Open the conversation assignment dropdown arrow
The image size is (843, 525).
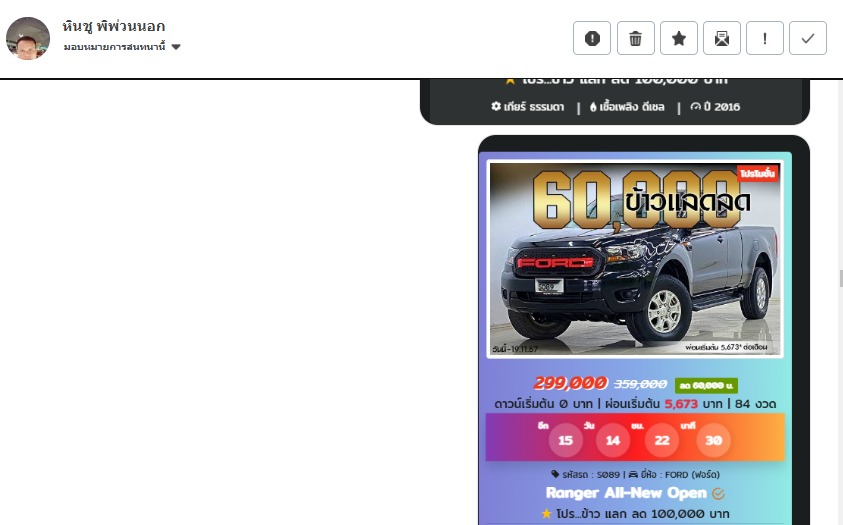[x=176, y=47]
